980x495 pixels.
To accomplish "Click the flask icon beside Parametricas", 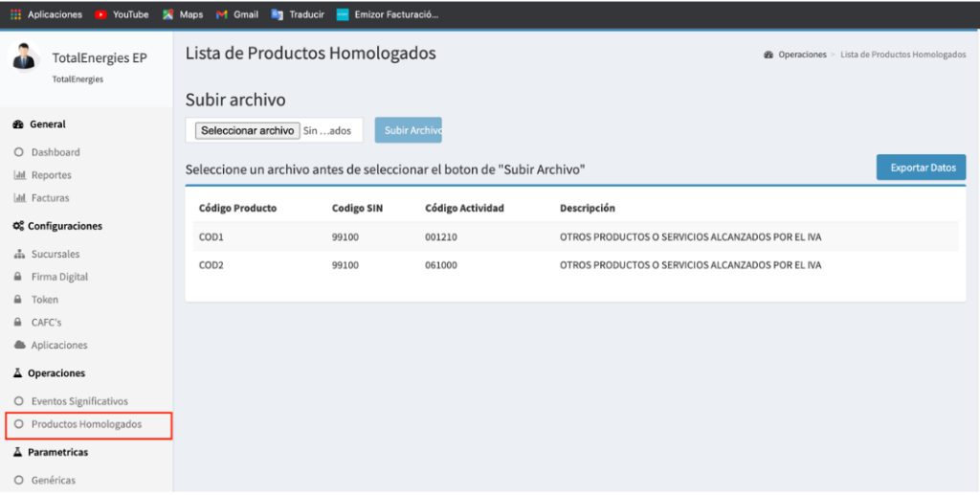I will [x=18, y=453].
